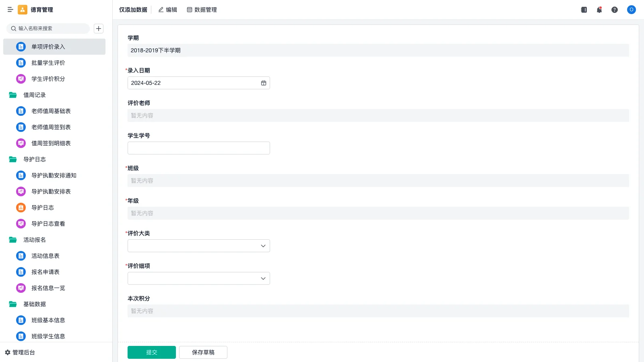Click the help question mark icon
The image size is (644, 362).
(x=615, y=10)
